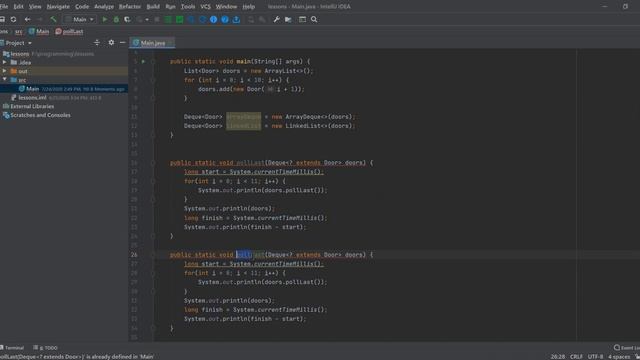This screenshot has width=640, height=360.
Task: Open the Project view selector dropdown
Action: 17,43
